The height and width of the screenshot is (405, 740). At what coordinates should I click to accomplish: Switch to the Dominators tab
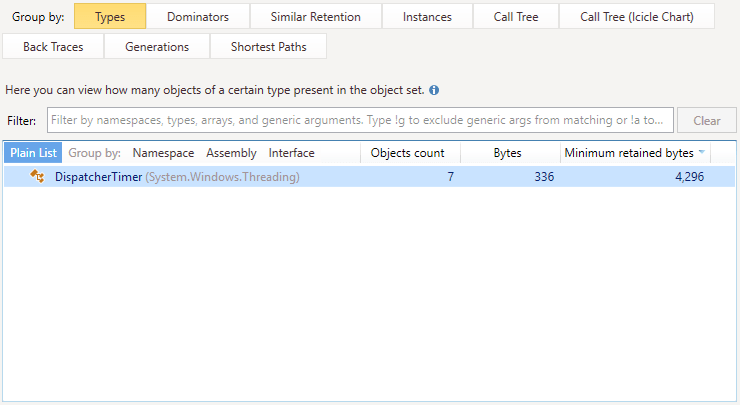[197, 17]
